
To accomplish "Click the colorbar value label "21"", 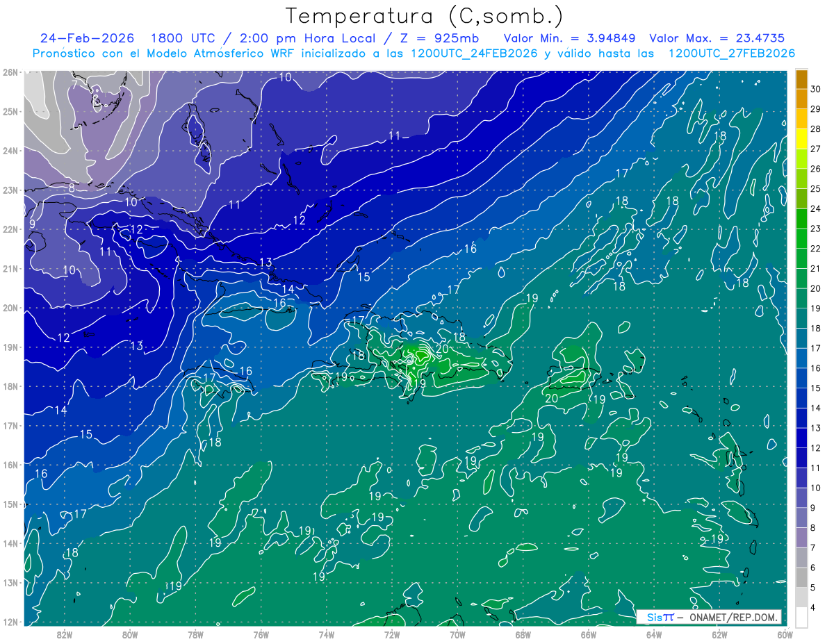I will click(x=815, y=269).
